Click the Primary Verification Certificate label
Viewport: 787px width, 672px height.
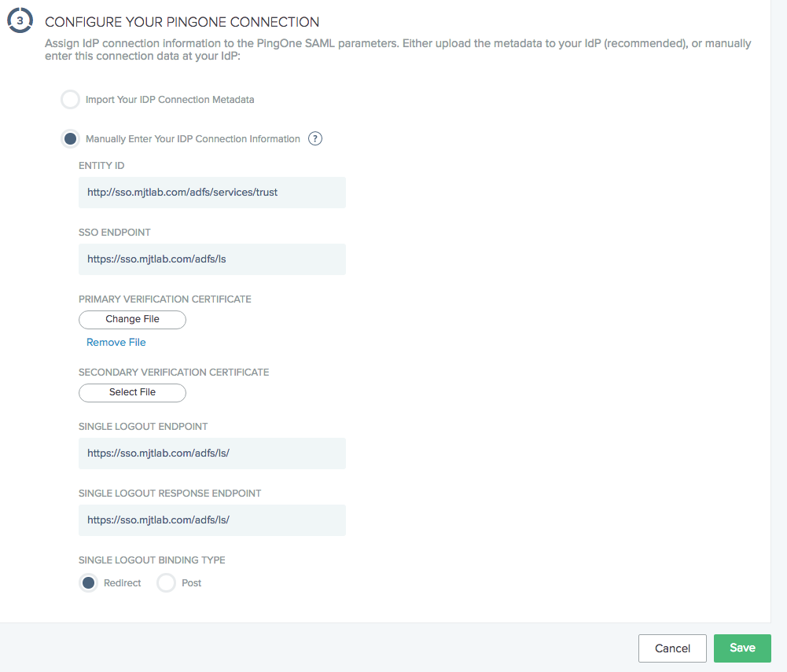click(164, 299)
